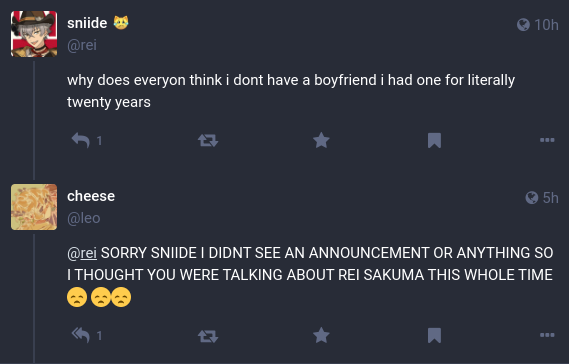Boost sniide's post with the retweet icon
Image resolution: width=569 pixels, height=364 pixels.
(x=208, y=140)
